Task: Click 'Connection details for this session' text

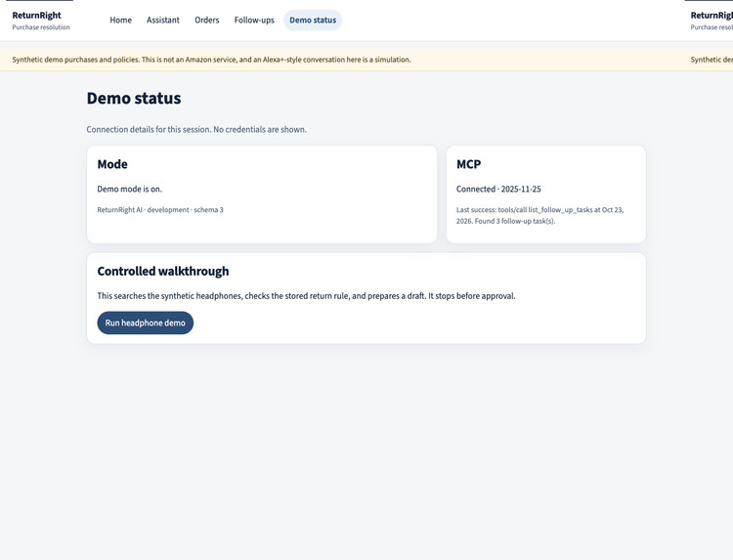Action: click(x=196, y=129)
